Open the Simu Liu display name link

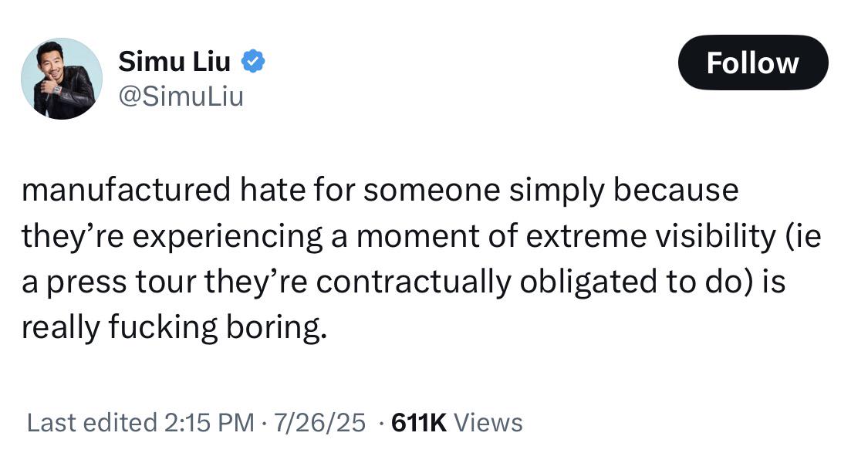tap(174, 63)
